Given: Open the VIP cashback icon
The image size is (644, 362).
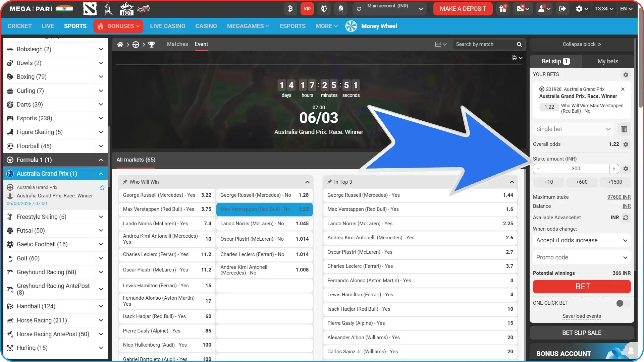Looking at the screenshot, I should tap(307, 9).
